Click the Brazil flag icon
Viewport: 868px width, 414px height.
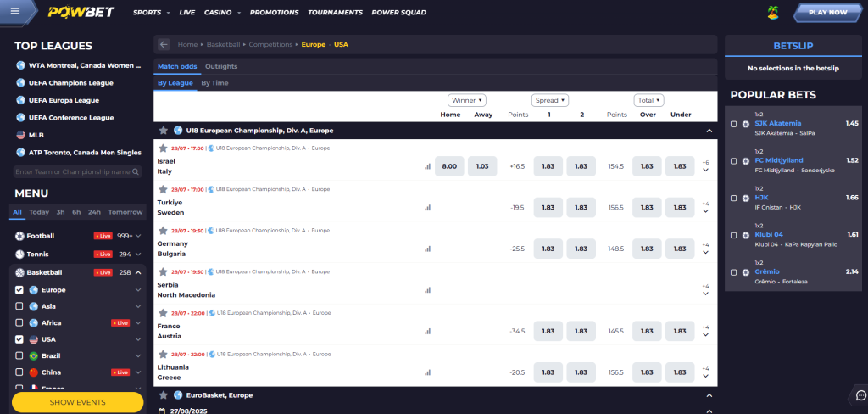(x=33, y=355)
